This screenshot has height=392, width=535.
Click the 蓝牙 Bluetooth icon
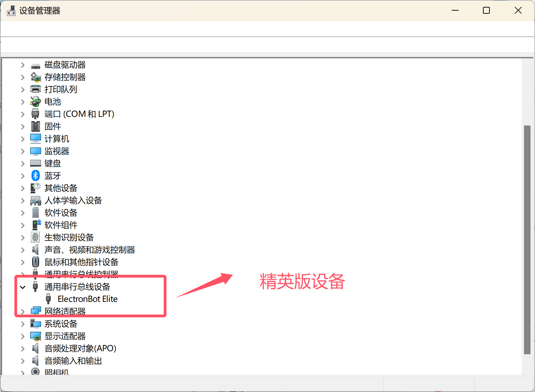[36, 176]
